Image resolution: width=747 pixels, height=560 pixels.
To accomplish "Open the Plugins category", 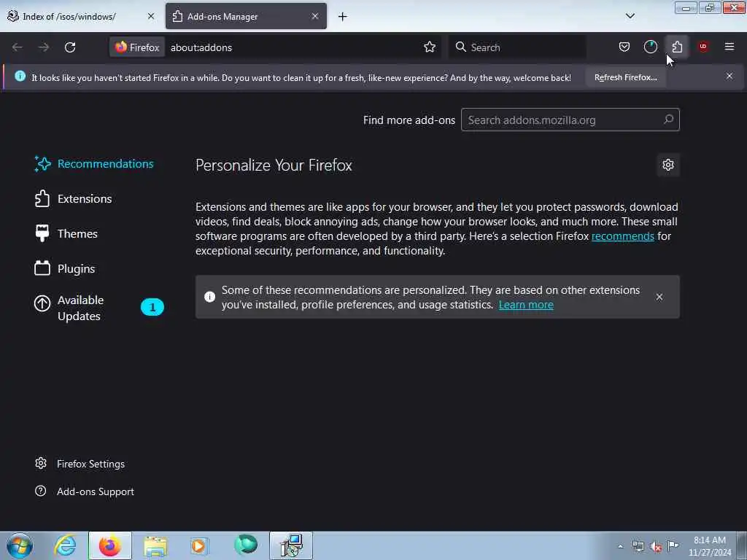I will coord(65,268).
